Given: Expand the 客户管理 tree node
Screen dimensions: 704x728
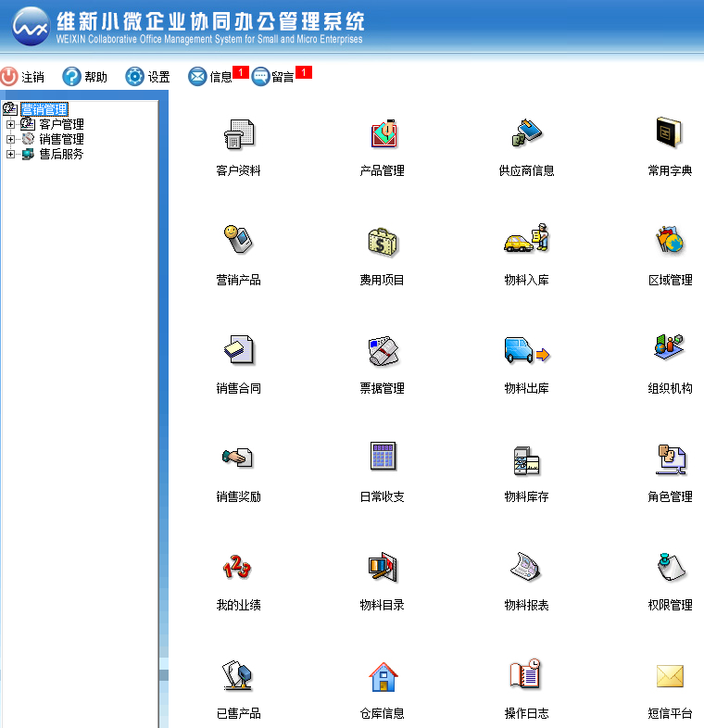Looking at the screenshot, I should [x=11, y=124].
